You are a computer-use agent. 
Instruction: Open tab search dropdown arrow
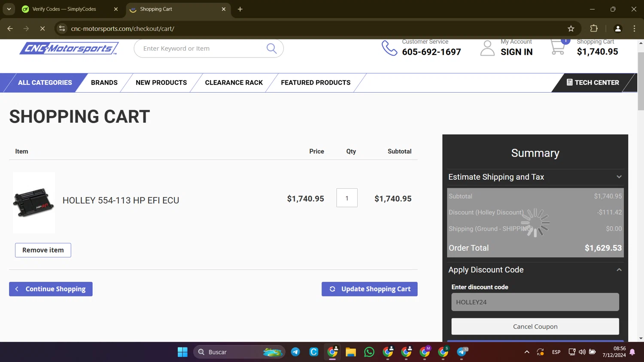tap(9, 9)
